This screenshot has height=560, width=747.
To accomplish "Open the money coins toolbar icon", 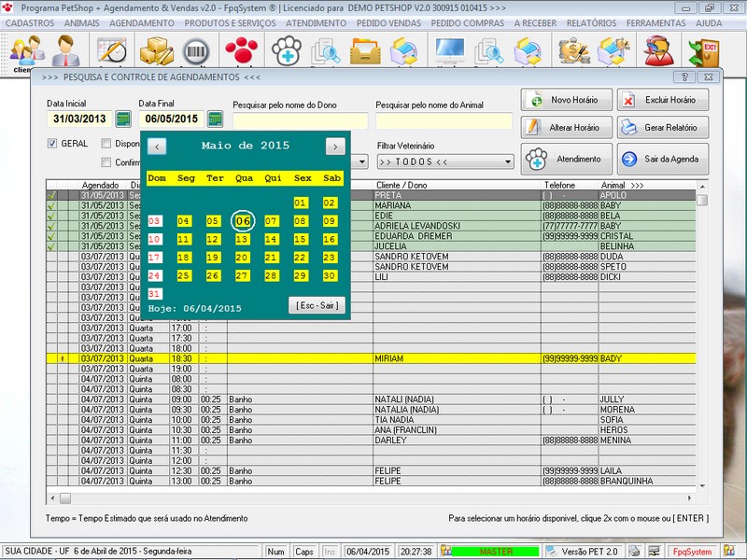I will tap(573, 51).
